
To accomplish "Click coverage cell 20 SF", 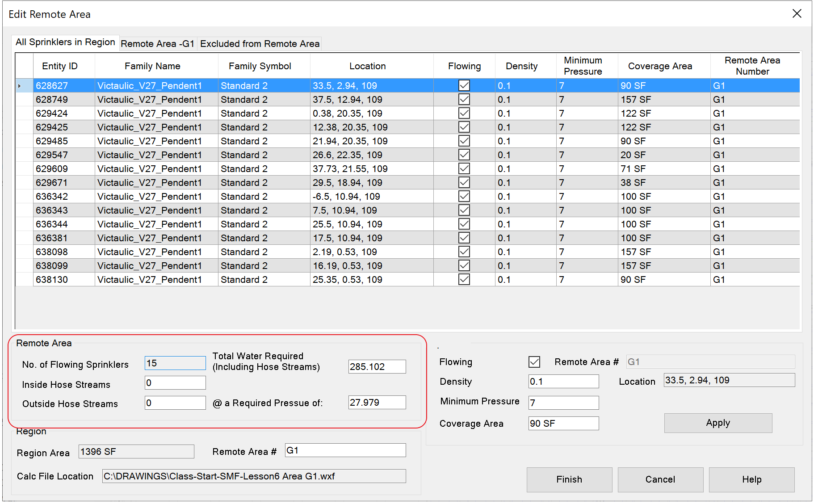I will [664, 155].
